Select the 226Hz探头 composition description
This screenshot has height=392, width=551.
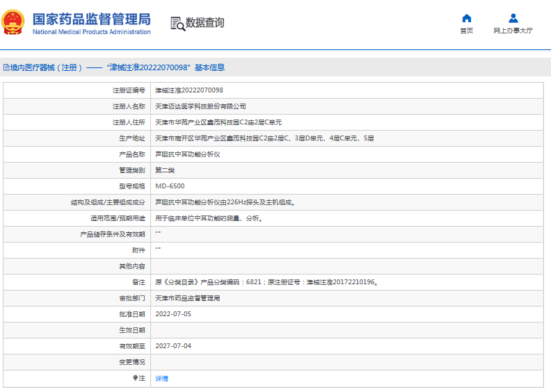(225, 202)
